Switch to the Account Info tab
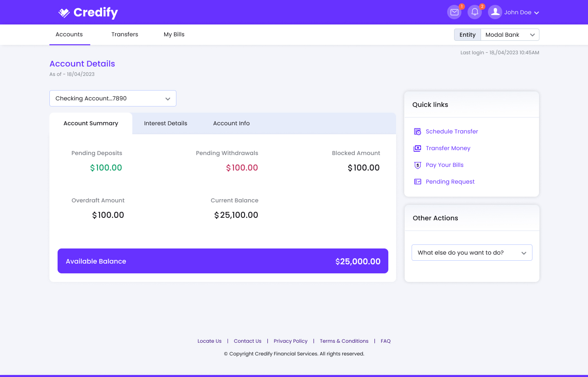 231,123
